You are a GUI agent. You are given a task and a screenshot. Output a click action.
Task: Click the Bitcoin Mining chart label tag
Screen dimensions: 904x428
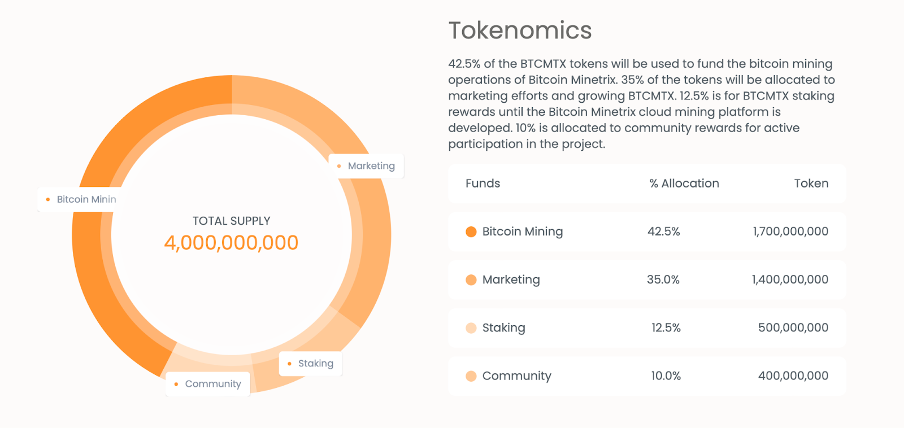click(80, 200)
